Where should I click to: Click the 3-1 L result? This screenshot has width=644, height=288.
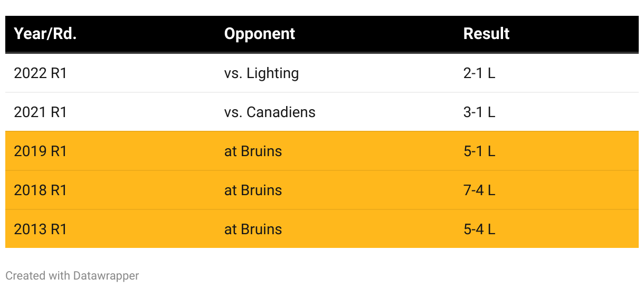point(479,112)
